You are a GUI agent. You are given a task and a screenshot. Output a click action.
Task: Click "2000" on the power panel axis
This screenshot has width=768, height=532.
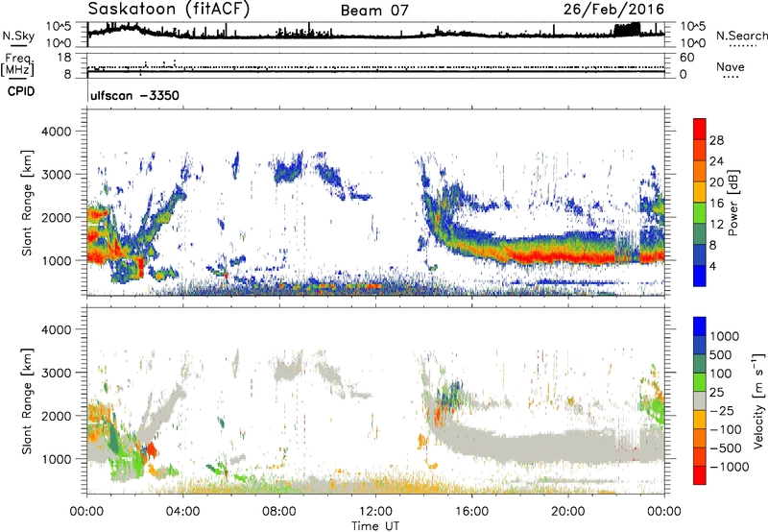pos(56,217)
